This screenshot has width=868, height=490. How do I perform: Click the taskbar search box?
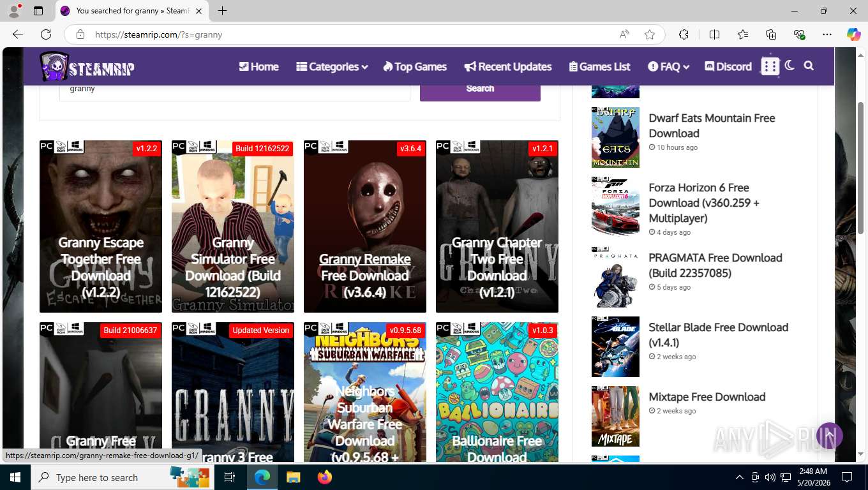click(x=123, y=477)
